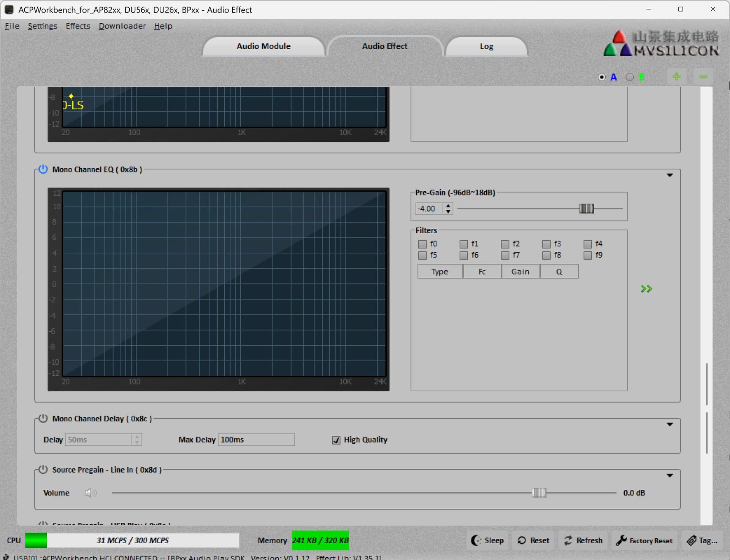Collapse the Mono Channel EQ section arrow
Viewport: 730px width, 560px height.
(670, 175)
